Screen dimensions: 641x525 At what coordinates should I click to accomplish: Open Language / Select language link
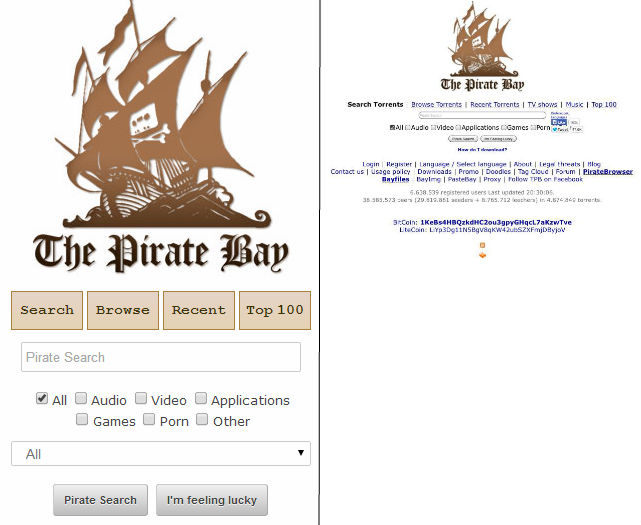coord(463,164)
